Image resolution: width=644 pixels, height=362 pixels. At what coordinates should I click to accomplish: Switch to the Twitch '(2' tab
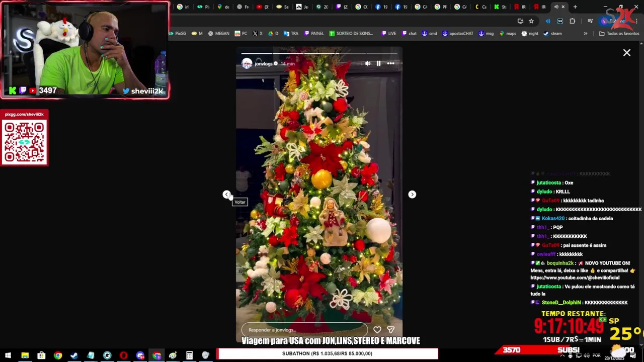click(x=342, y=7)
